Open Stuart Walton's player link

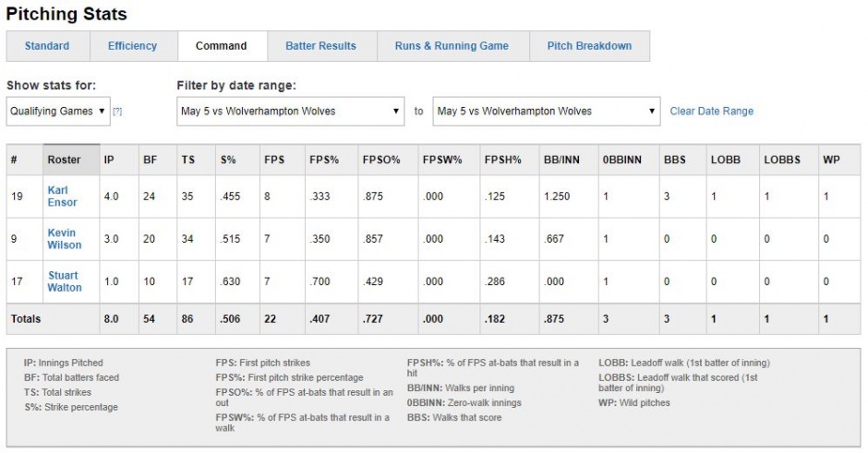point(65,281)
